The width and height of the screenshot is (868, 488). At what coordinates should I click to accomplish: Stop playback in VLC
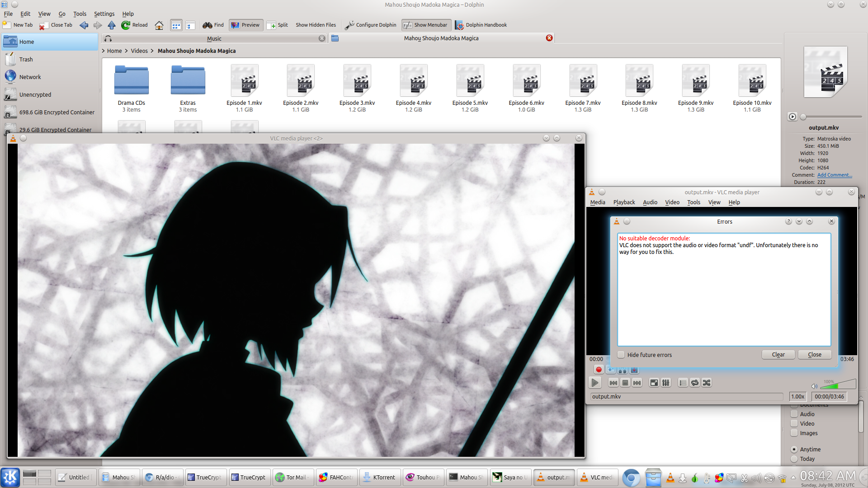point(625,383)
